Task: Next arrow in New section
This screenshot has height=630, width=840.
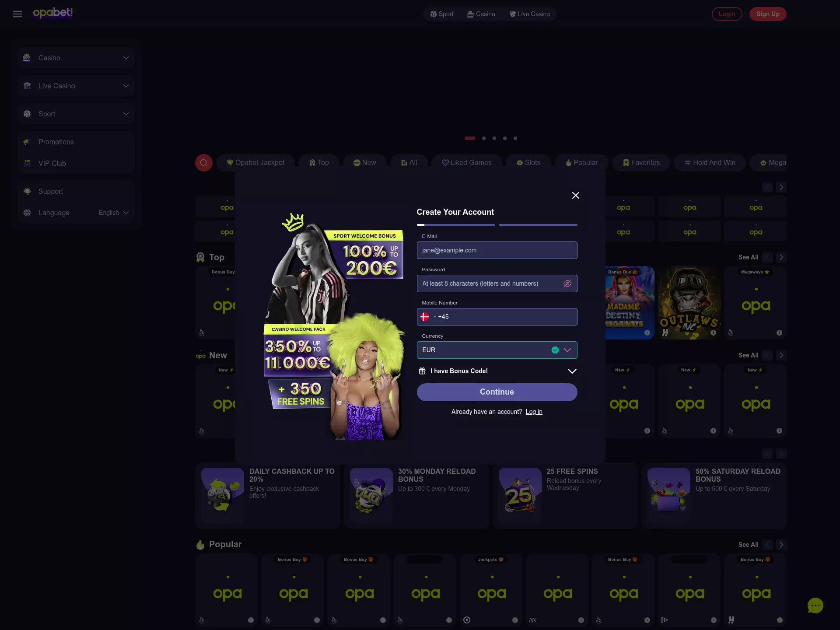Action: point(781,355)
